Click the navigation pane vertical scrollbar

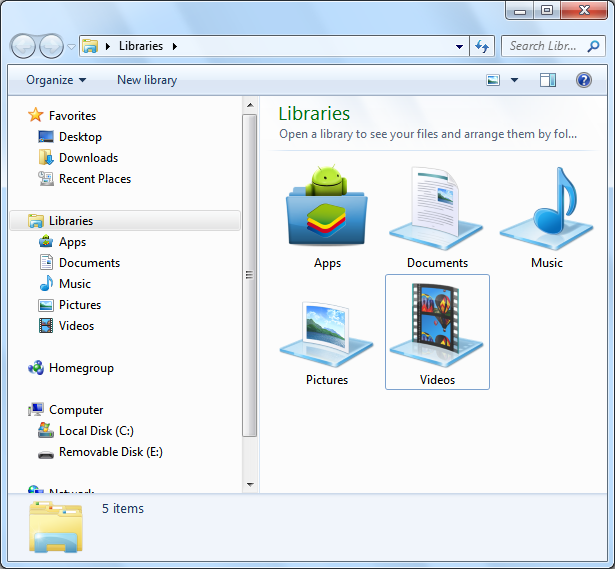(x=249, y=275)
